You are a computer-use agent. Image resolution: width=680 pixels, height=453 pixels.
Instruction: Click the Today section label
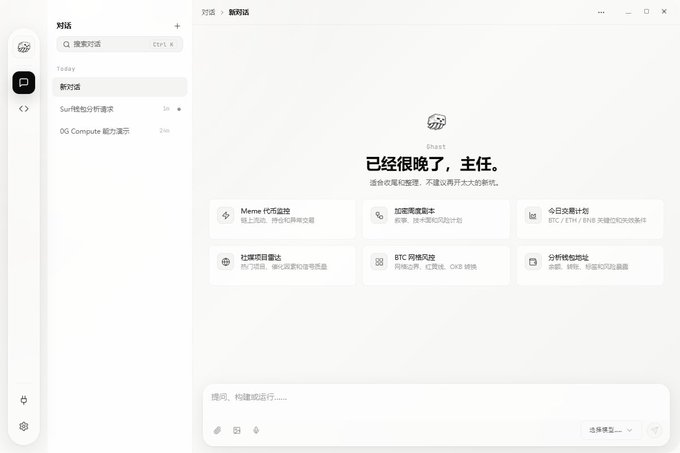66,68
